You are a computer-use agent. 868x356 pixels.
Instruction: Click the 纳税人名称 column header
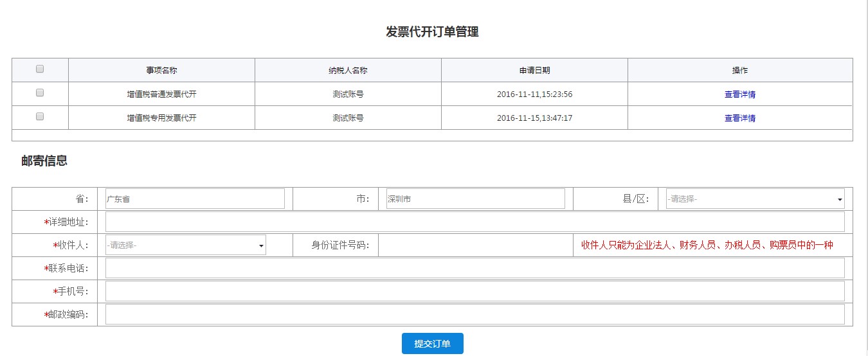[348, 71]
